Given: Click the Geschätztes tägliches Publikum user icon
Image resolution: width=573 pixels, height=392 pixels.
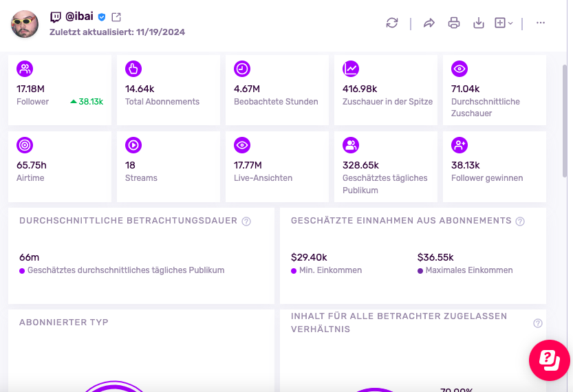Looking at the screenshot, I should [x=351, y=145].
